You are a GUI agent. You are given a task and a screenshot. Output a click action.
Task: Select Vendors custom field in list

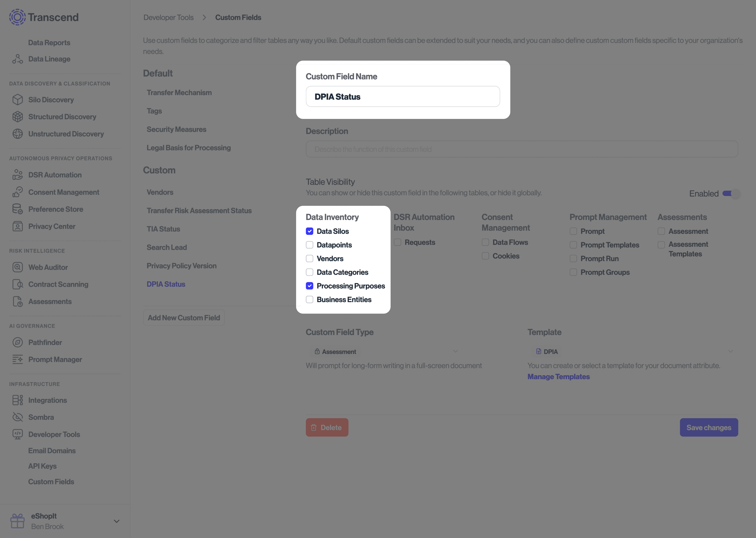click(160, 192)
